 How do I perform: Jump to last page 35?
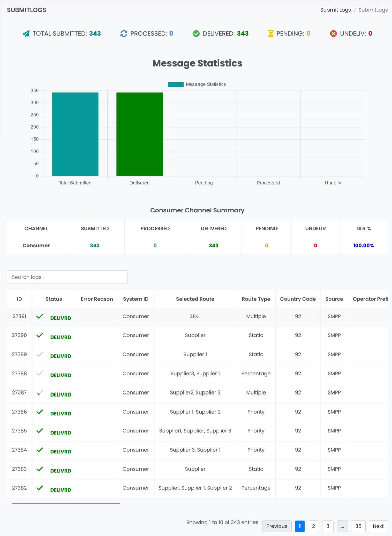coord(358,526)
